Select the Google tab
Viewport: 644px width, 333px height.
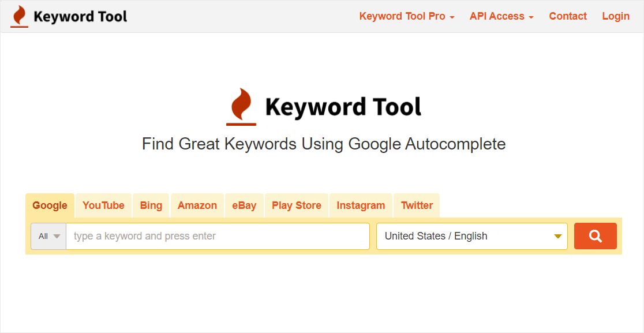50,205
